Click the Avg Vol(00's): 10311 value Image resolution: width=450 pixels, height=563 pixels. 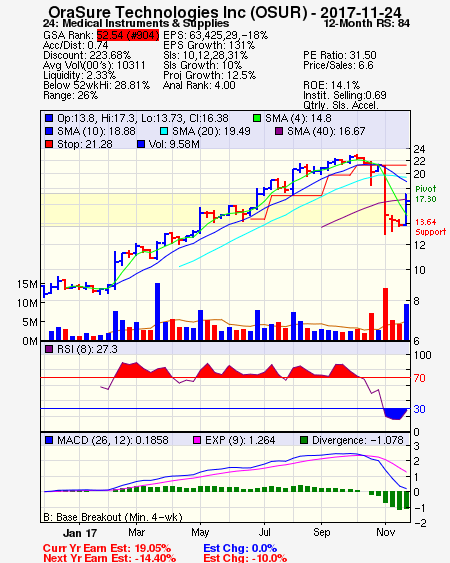[94, 65]
